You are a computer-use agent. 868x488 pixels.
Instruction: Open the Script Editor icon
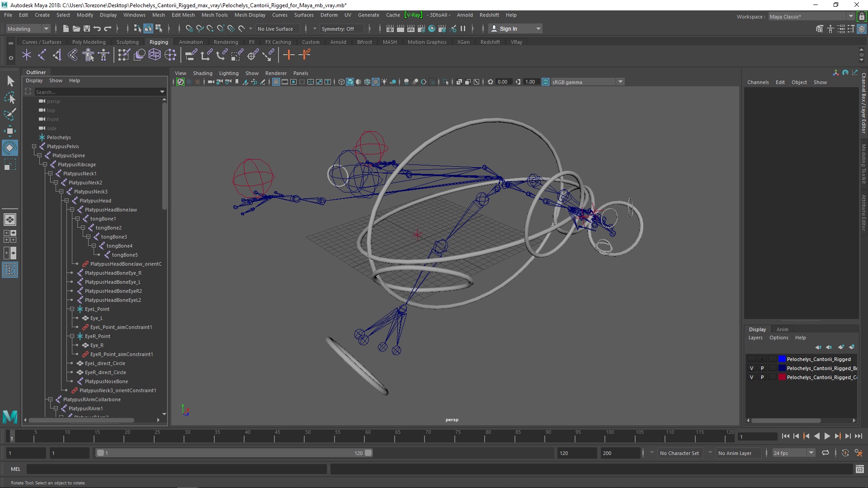click(859, 469)
